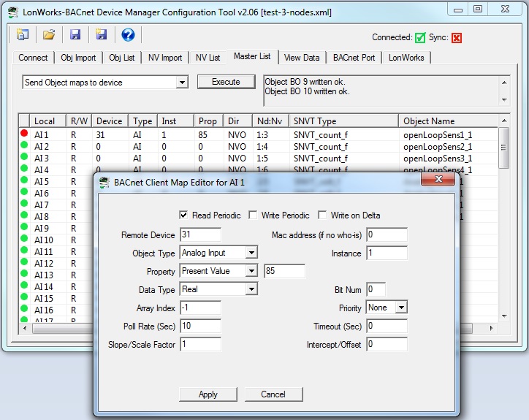Click the save floppy disk icon
This screenshot has height=420, width=529.
[x=75, y=35]
